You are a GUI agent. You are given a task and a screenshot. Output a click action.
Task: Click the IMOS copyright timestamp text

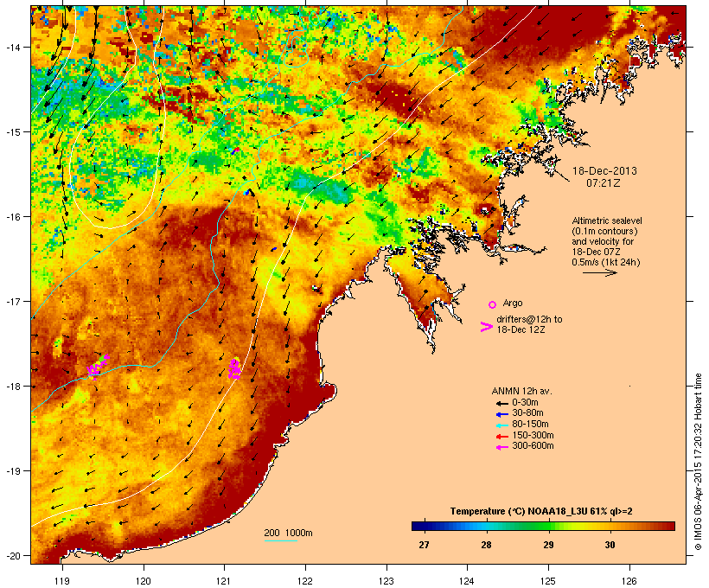(x=698, y=462)
